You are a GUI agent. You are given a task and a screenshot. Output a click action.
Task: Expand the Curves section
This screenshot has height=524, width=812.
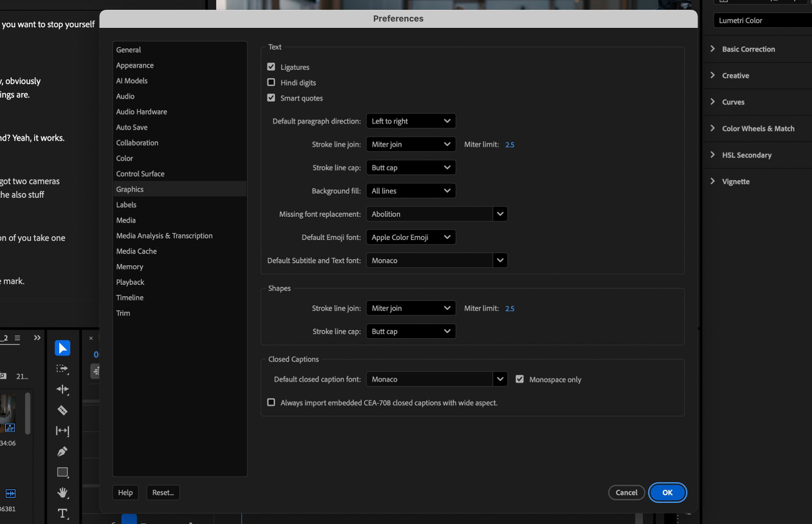point(713,102)
